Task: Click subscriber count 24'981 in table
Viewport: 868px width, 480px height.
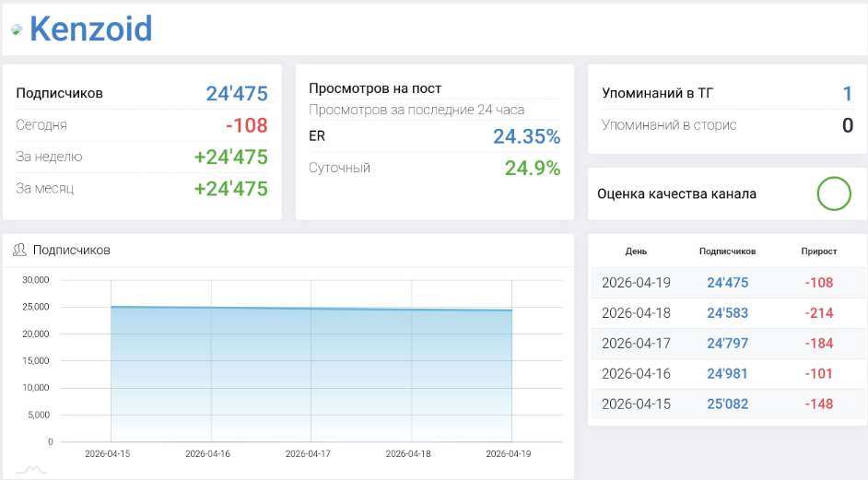Action: pos(727,374)
